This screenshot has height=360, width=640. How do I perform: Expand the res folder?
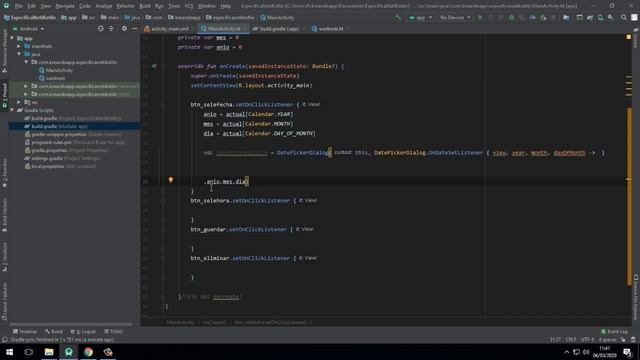pyautogui.click(x=19, y=102)
